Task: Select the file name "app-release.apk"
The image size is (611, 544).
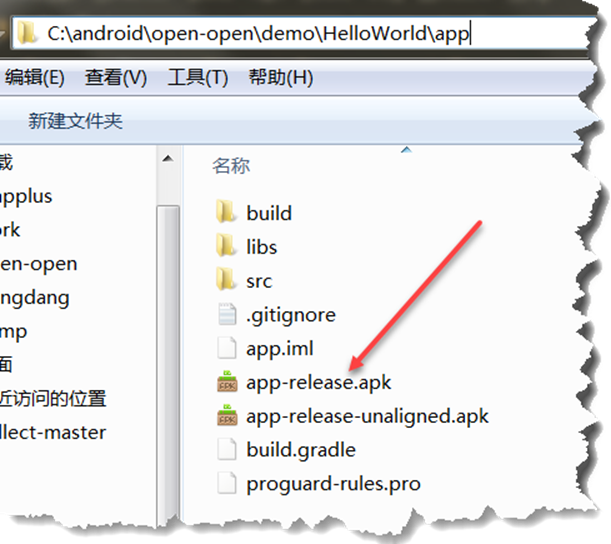Action: click(318, 383)
